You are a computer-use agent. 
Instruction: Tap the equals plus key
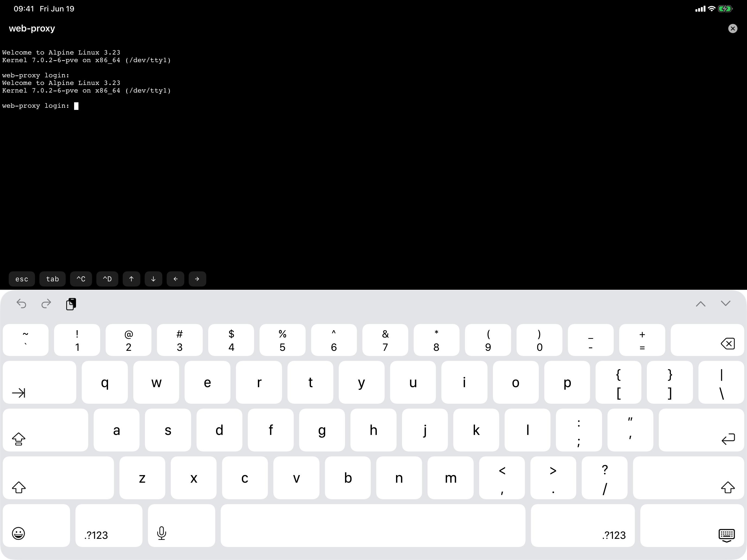(x=642, y=340)
